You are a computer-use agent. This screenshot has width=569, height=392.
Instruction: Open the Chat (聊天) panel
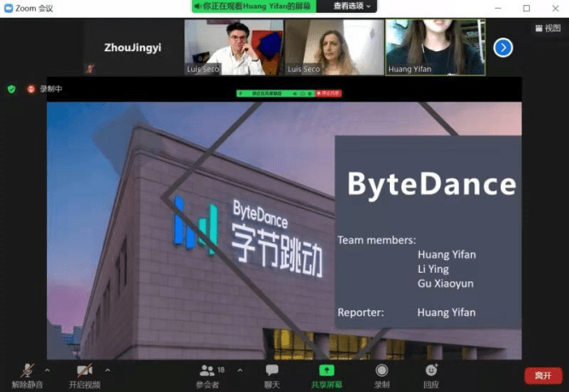[272, 371]
